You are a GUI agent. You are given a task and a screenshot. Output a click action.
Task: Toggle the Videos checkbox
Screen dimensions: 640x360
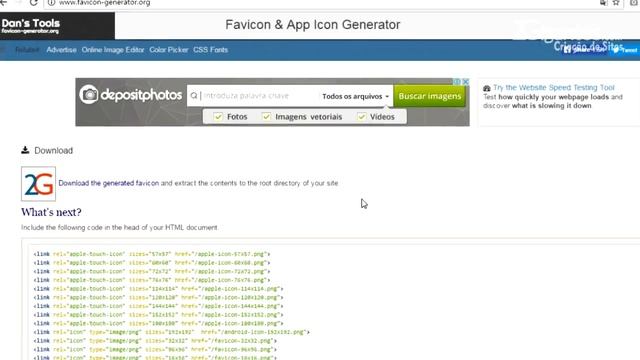click(x=361, y=117)
